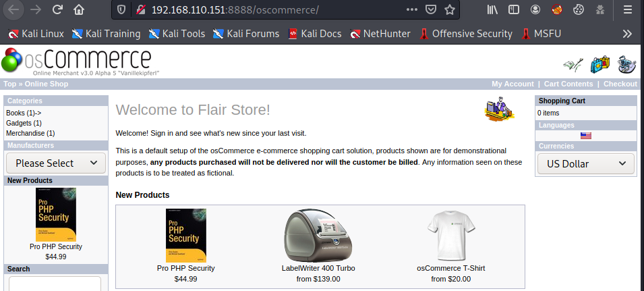
Task: Open the Offensive Security bookmark
Action: pyautogui.click(x=465, y=33)
